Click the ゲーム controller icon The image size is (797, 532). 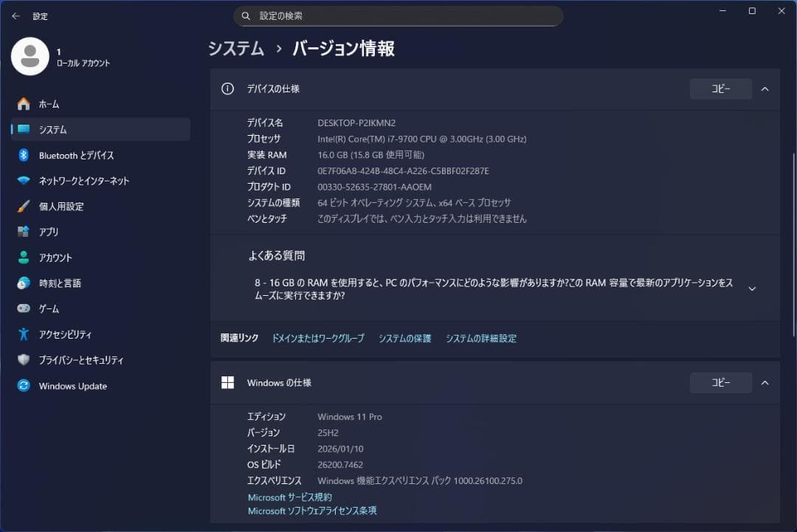point(24,308)
